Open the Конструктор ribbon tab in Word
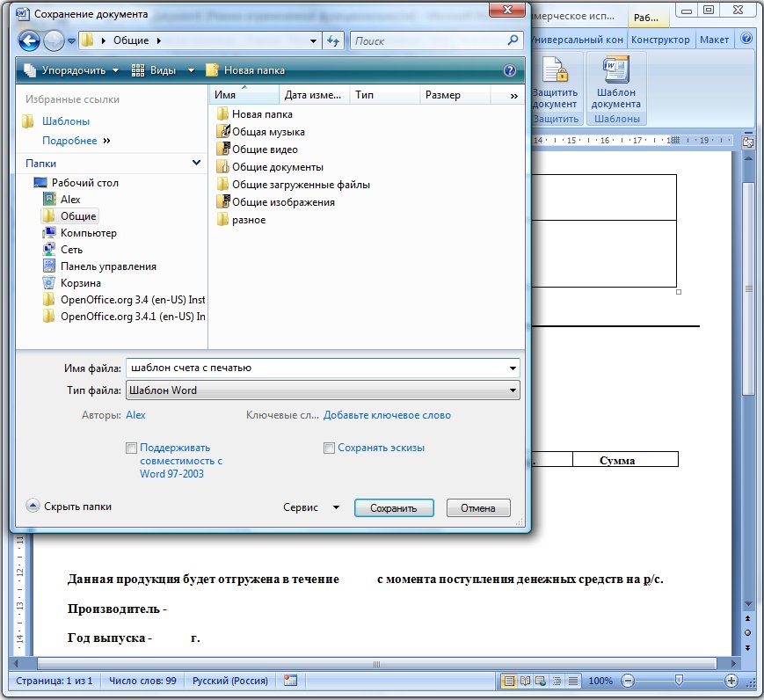The width and height of the screenshot is (764, 700). [660, 40]
